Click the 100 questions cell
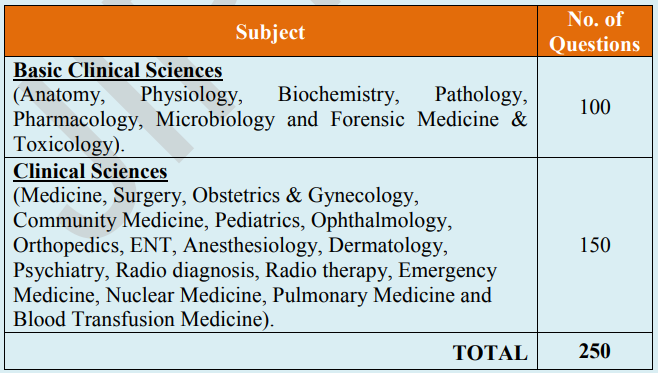This screenshot has width=658, height=373. (x=595, y=107)
